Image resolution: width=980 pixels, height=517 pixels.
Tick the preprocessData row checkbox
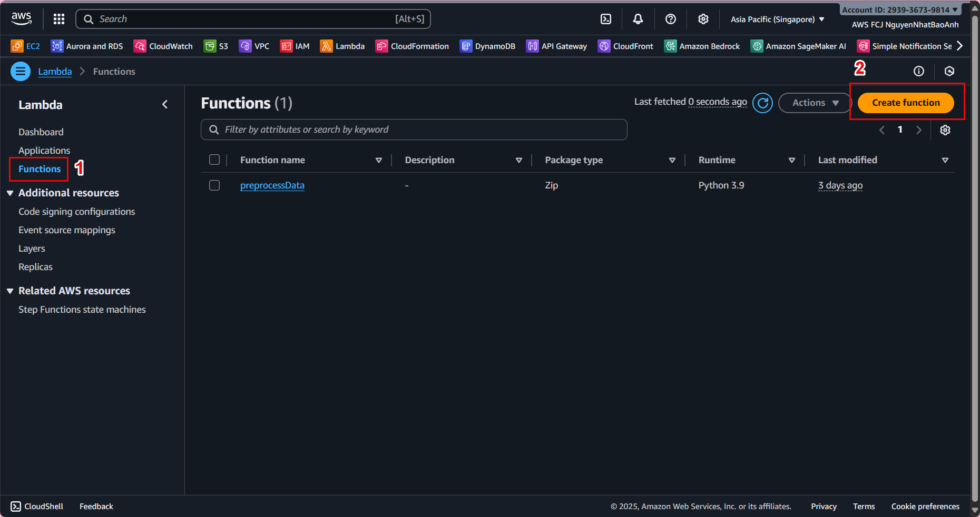point(214,185)
